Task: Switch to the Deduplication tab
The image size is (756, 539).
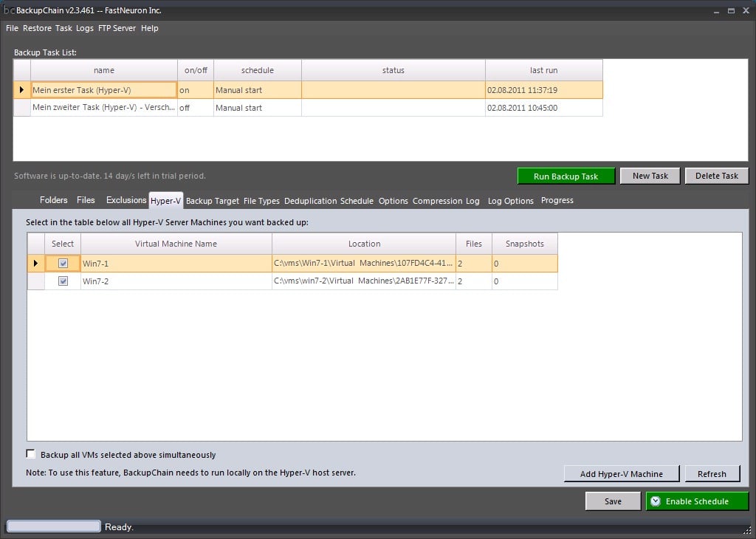Action: [311, 201]
